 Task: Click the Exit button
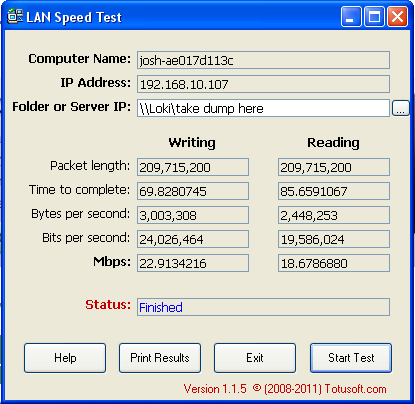(255, 358)
